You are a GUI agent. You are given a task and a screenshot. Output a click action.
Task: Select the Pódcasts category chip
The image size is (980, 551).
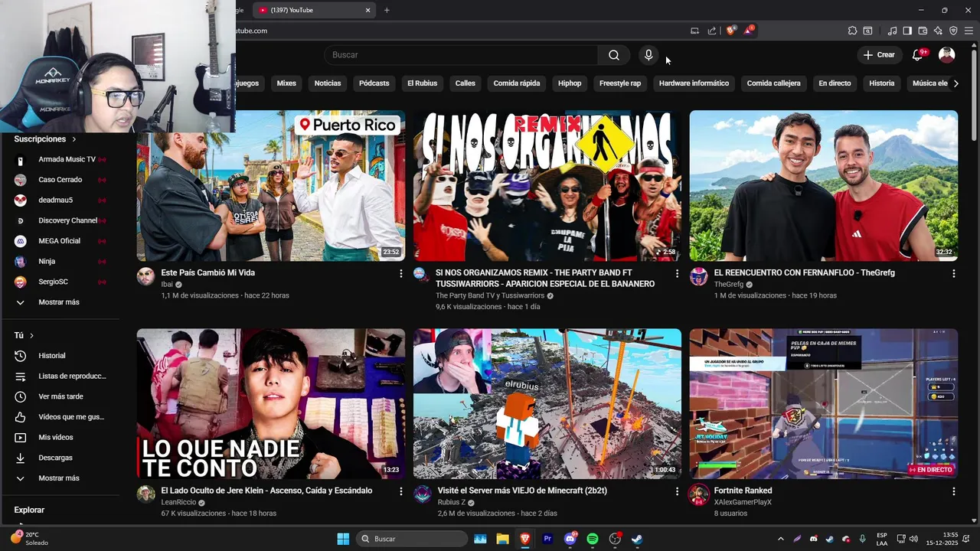(374, 83)
